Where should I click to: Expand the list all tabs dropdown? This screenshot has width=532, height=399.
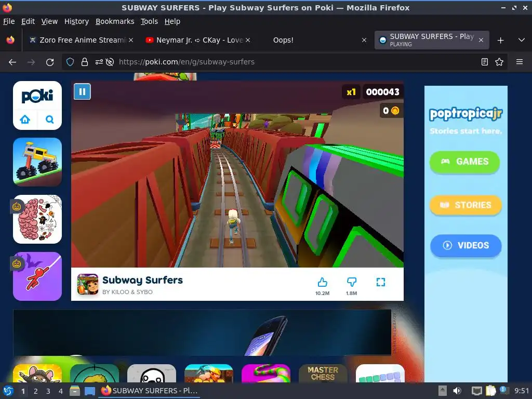pos(522,40)
